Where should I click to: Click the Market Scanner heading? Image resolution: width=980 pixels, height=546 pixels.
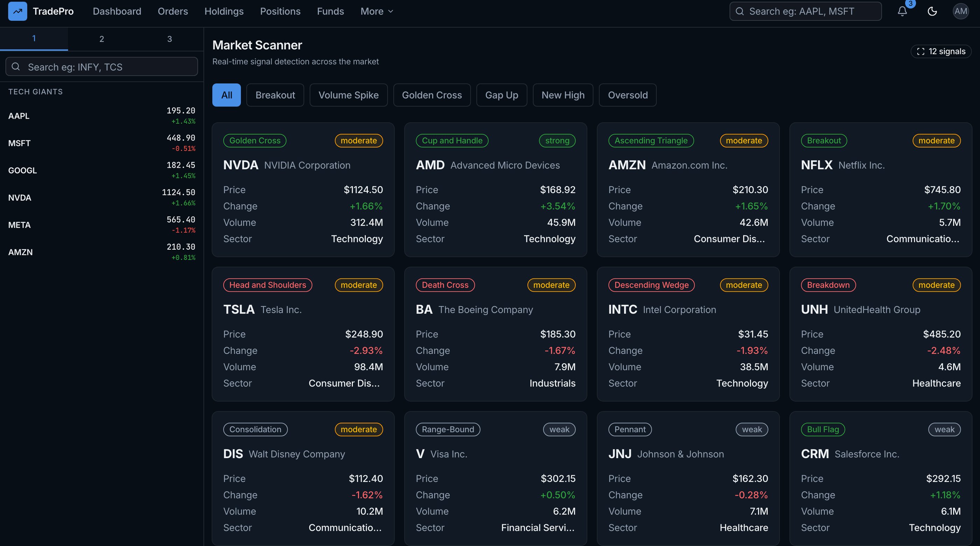[257, 45]
